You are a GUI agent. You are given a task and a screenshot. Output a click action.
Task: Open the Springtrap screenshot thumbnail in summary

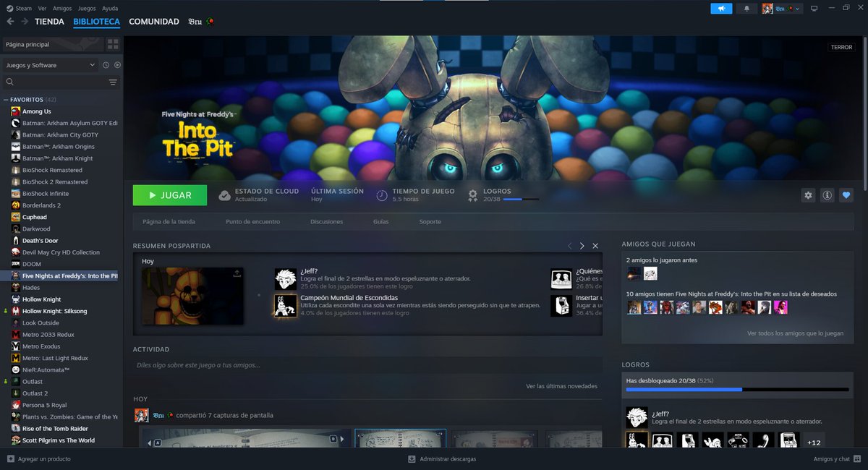[192, 296]
